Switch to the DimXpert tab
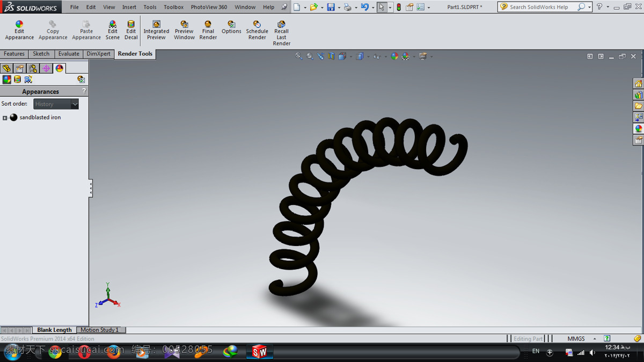 pyautogui.click(x=99, y=54)
